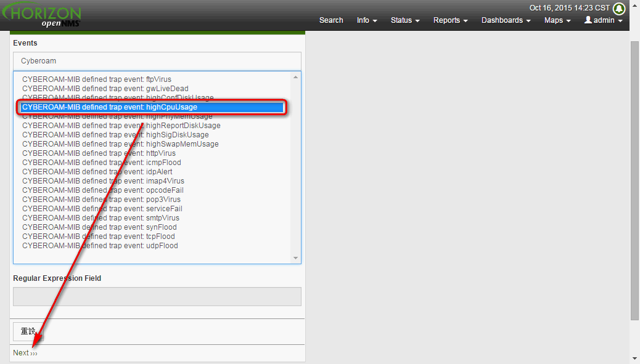The height and width of the screenshot is (364, 640).
Task: Select the serviceFail trap event
Action: (102, 209)
